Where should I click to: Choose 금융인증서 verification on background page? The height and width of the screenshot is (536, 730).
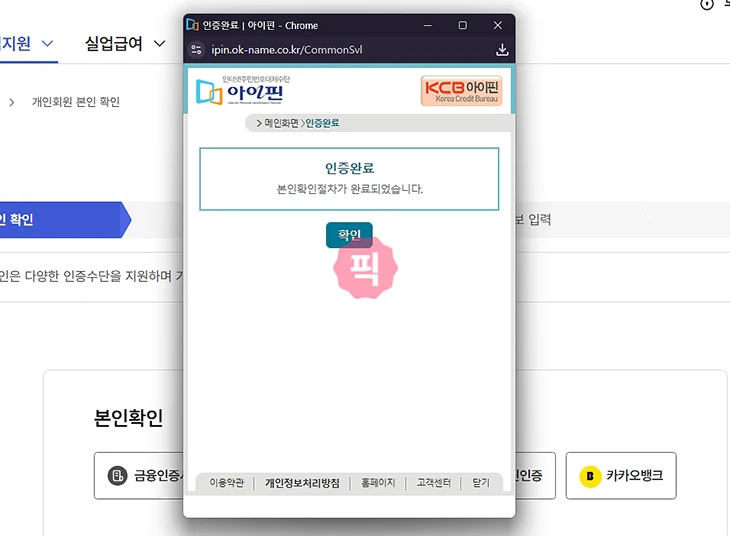(139, 475)
